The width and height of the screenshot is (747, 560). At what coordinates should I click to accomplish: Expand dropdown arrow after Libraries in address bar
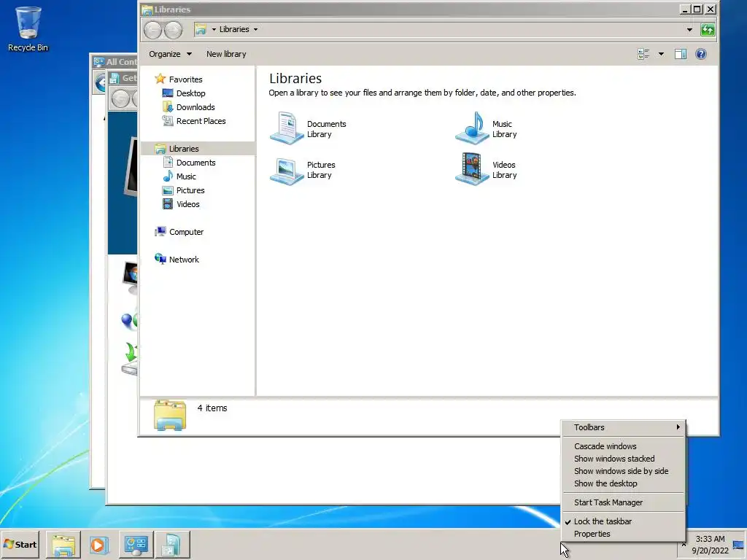[x=256, y=29]
